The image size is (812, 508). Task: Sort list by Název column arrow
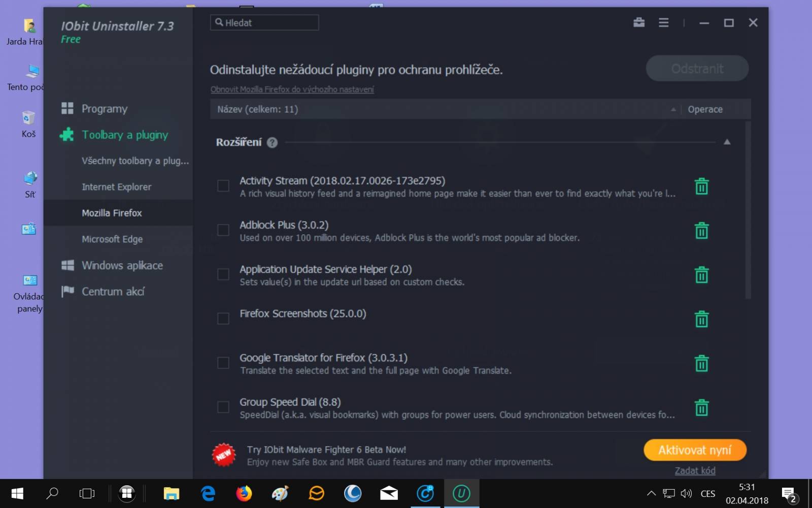(673, 110)
